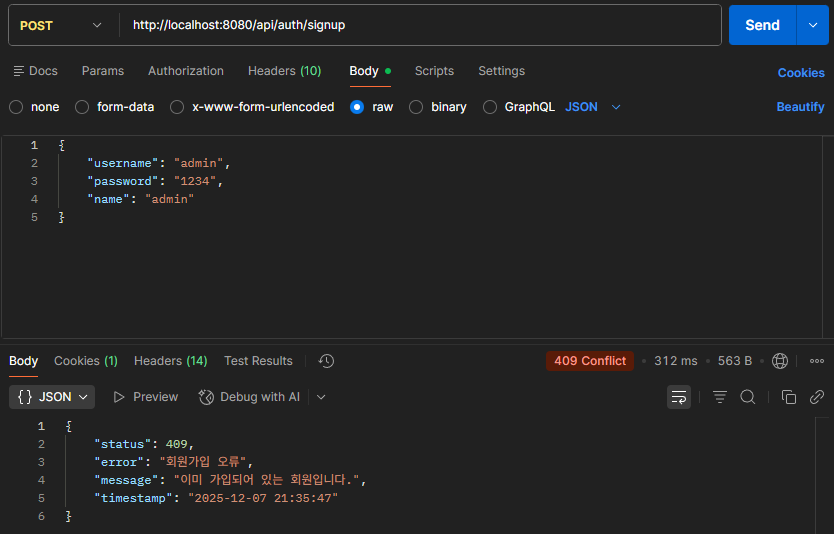Expand the Send button arrow dropdown
Viewport: 834px width, 534px height.
813,25
